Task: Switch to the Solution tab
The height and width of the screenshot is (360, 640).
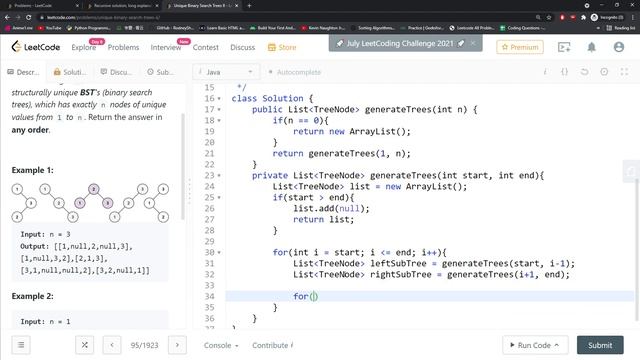Action: tap(70, 72)
